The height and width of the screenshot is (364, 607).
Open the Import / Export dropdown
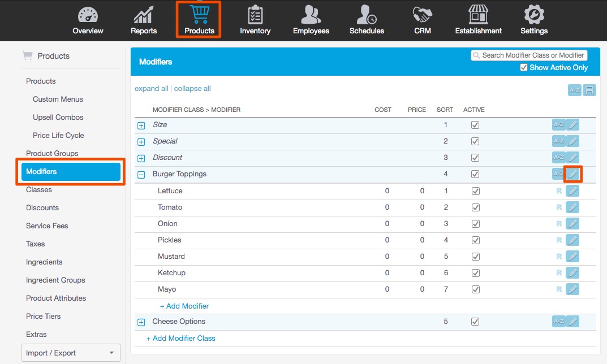tap(71, 353)
